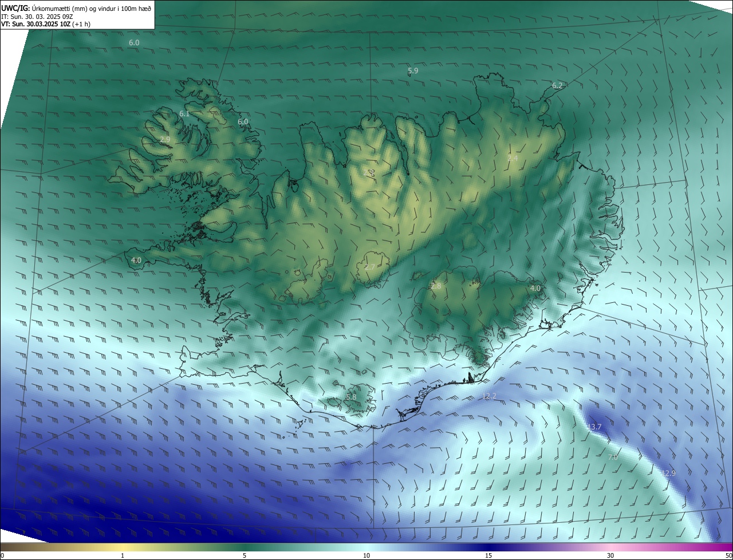
Task: Click the 5 tick label on the color scale
Action: click(245, 555)
